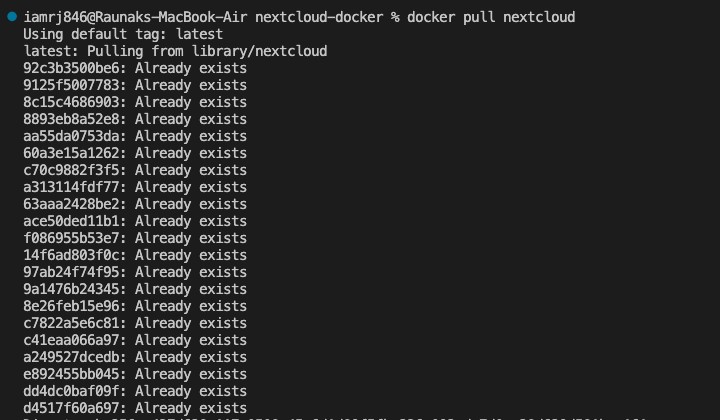Click layer hash c70c9882f3f5
Screen dimensions: 720x420
click(74, 170)
